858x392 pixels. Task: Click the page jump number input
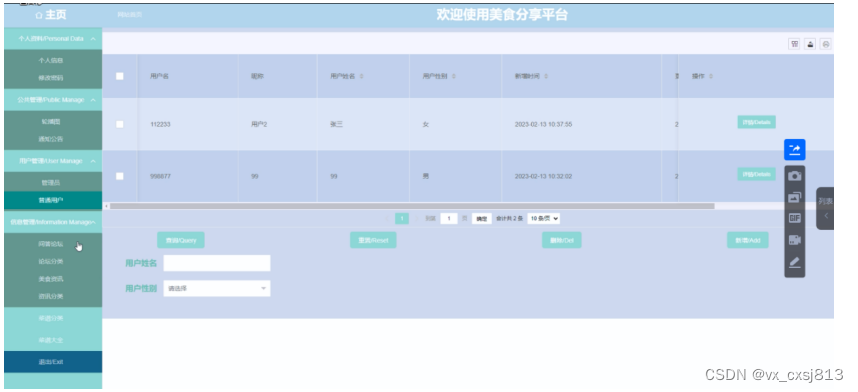449,218
